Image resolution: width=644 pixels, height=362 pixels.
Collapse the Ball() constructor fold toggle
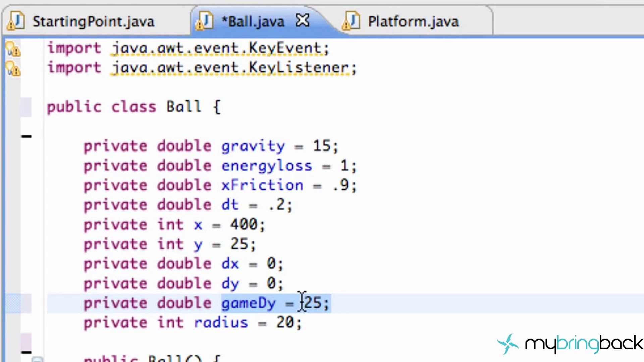[37, 359]
